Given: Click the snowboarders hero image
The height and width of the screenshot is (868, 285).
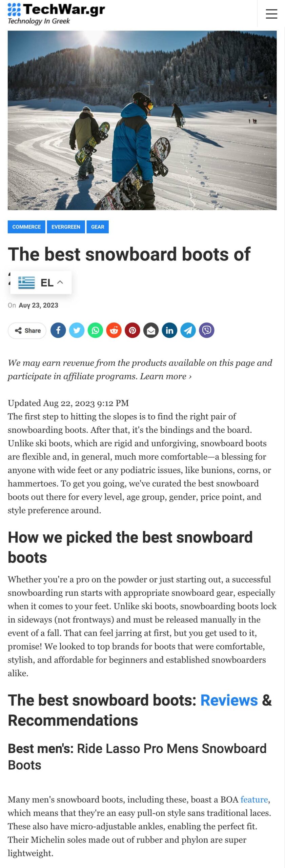Looking at the screenshot, I should [x=142, y=120].
